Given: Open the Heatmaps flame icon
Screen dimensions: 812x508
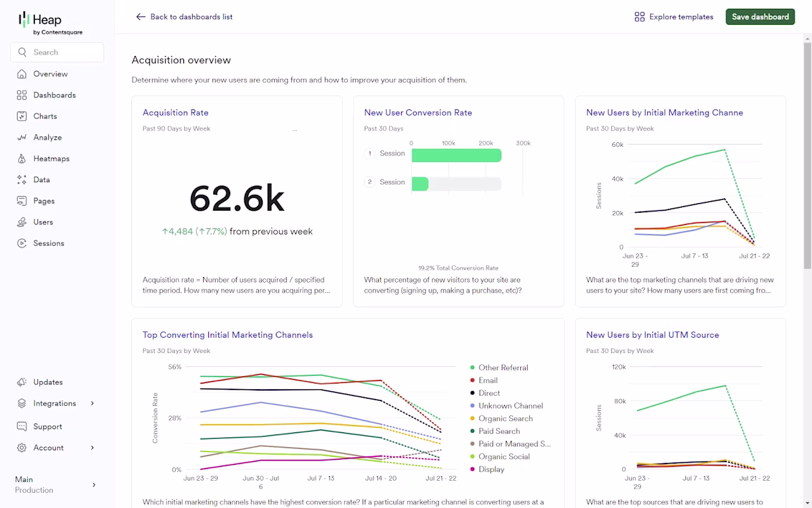Looking at the screenshot, I should [x=22, y=159].
